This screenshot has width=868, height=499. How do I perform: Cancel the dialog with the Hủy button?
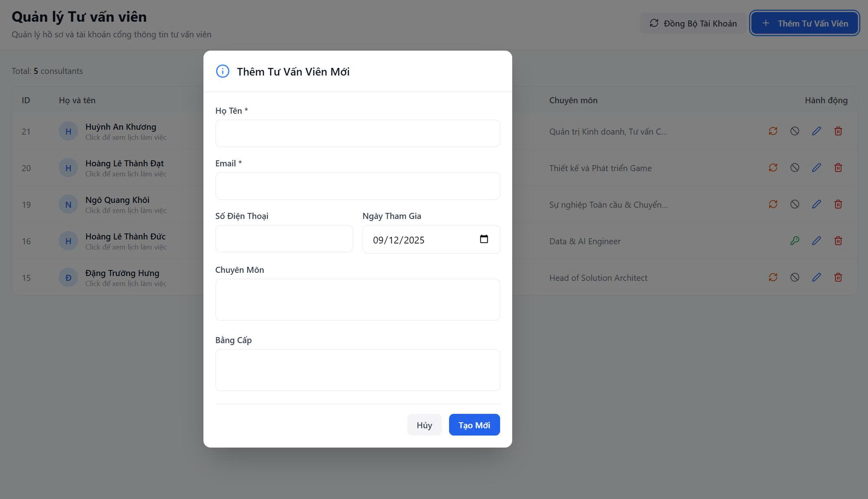coord(424,425)
